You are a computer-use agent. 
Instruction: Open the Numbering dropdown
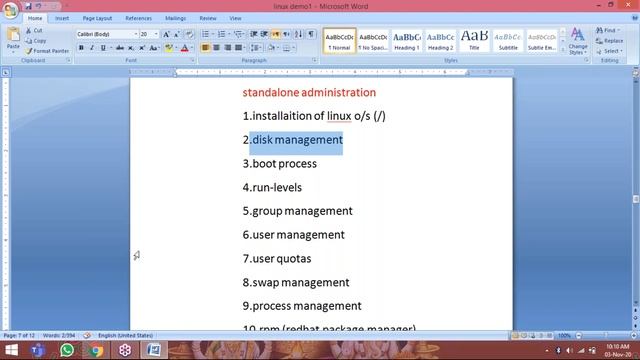229,34
